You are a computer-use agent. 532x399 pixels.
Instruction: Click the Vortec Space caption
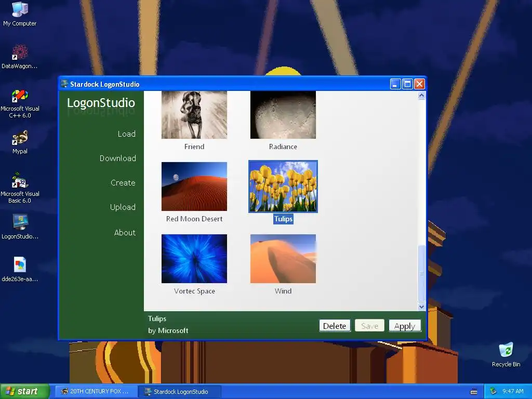[x=194, y=291]
